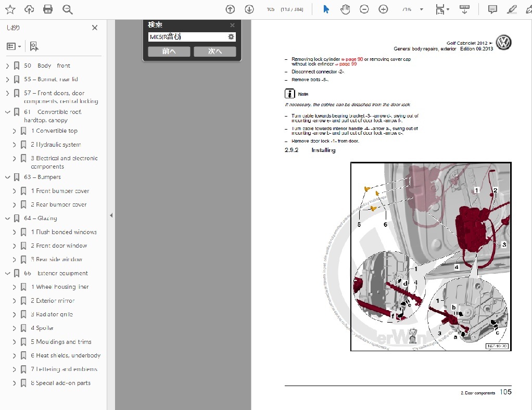Open the 3 Electrical and electronic components bookmark

(x=64, y=162)
